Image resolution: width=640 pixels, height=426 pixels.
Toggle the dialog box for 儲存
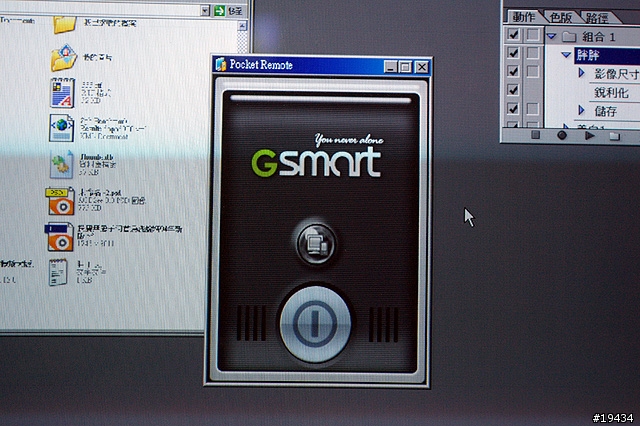533,109
